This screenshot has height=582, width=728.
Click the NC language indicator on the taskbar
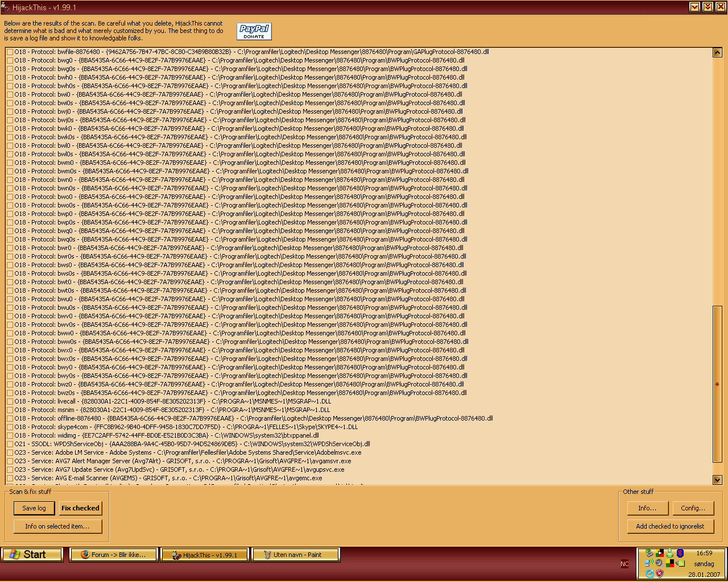[x=624, y=564]
